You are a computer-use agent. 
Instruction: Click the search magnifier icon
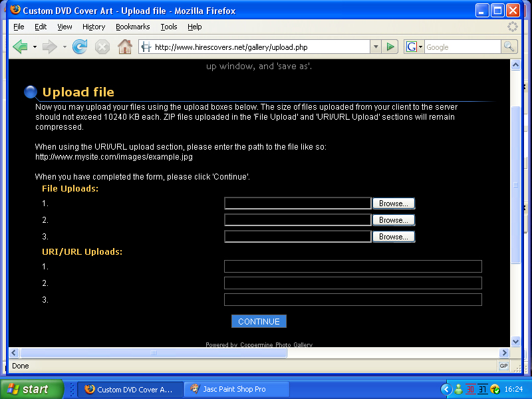pyautogui.click(x=509, y=47)
